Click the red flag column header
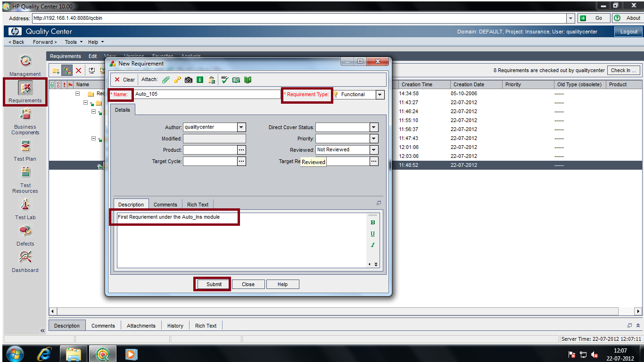This screenshot has height=362, width=644. 70,85
